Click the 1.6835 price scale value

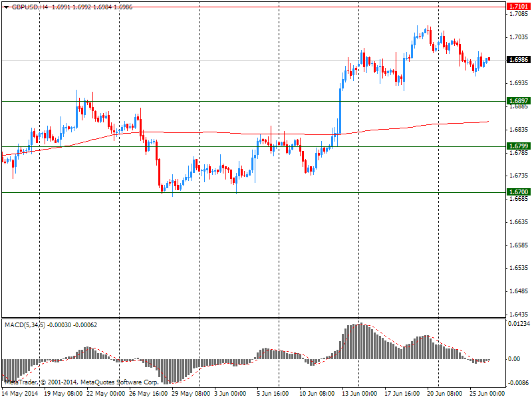point(519,130)
